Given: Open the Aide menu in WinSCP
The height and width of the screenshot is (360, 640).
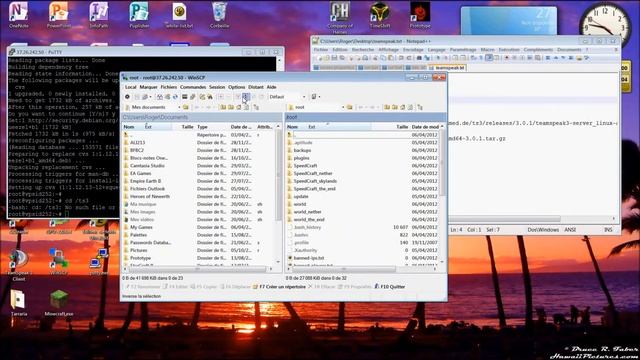Looking at the screenshot, I should [x=271, y=87].
